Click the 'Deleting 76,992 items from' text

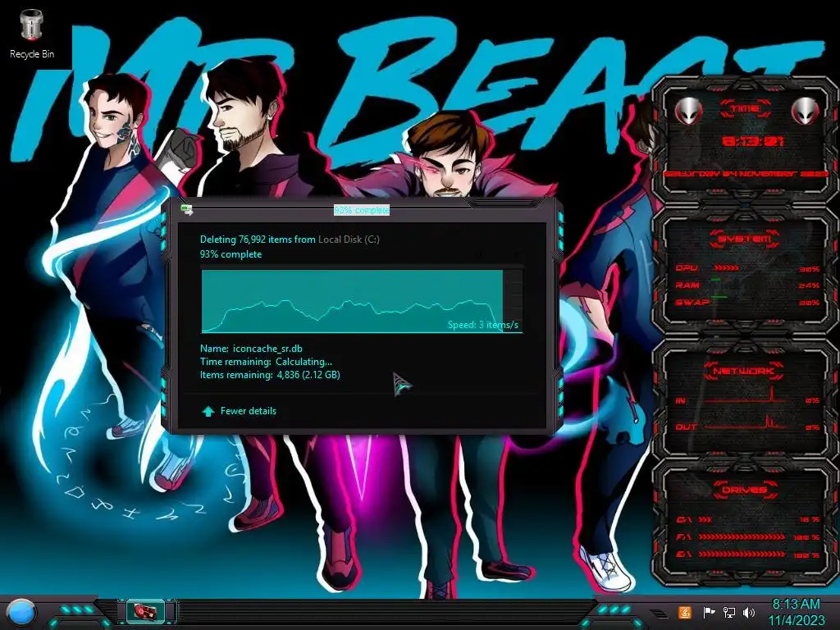pos(258,240)
